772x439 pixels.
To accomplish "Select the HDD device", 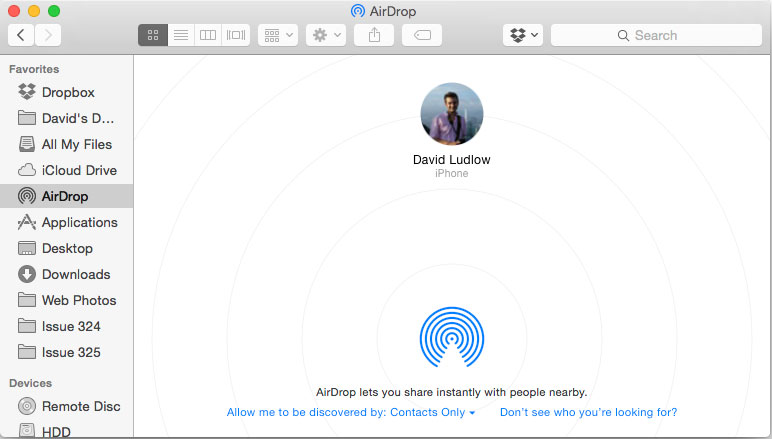I will coord(66,431).
